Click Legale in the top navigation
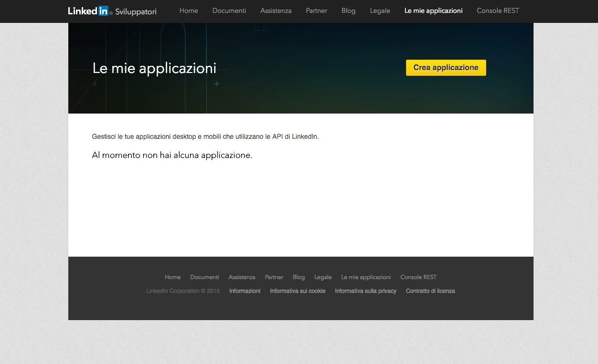Image resolution: width=598 pixels, height=364 pixels. [x=380, y=11]
